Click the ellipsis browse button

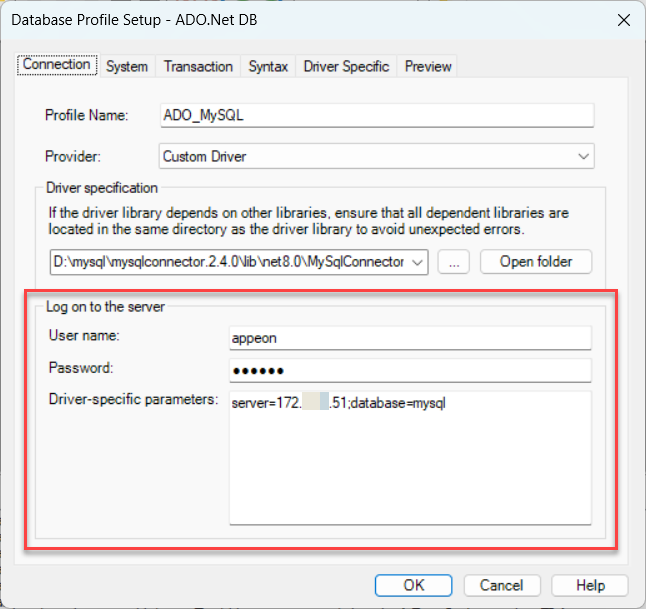(x=454, y=262)
